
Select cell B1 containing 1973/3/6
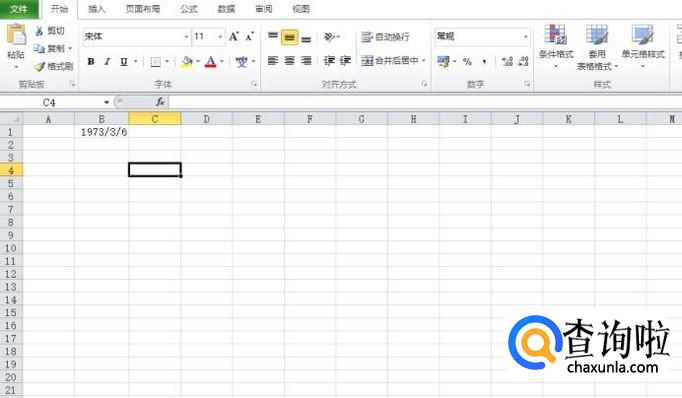pyautogui.click(x=101, y=132)
